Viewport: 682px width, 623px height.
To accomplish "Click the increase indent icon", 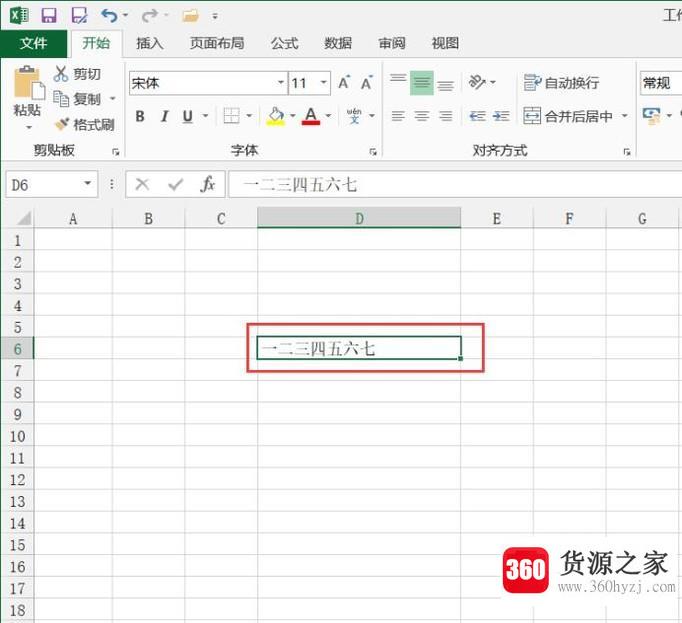I will [x=501, y=116].
